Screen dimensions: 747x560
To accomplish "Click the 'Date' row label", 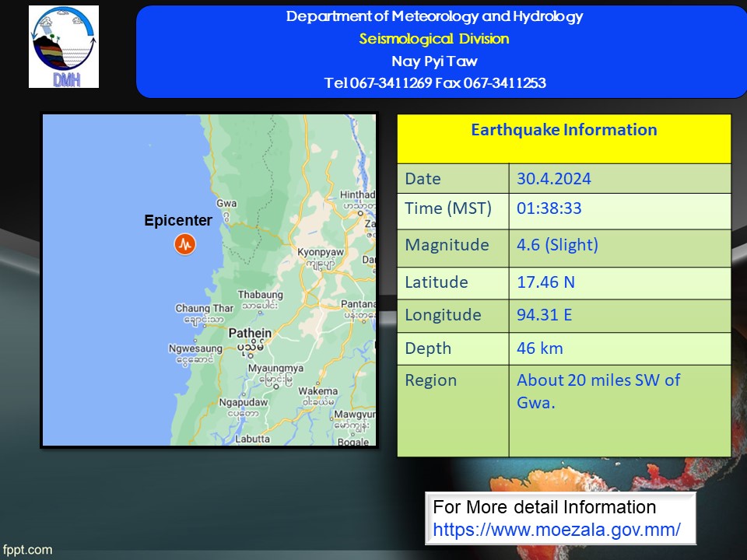I will (x=423, y=179).
